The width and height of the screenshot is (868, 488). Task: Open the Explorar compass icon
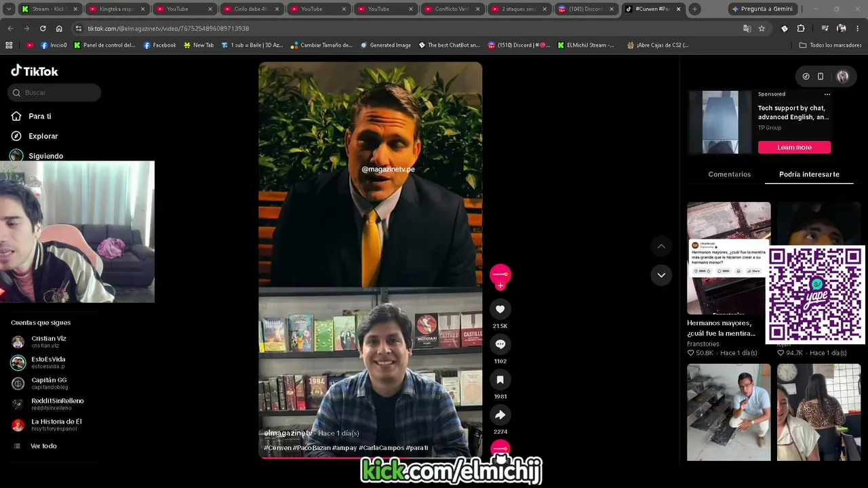pos(16,136)
